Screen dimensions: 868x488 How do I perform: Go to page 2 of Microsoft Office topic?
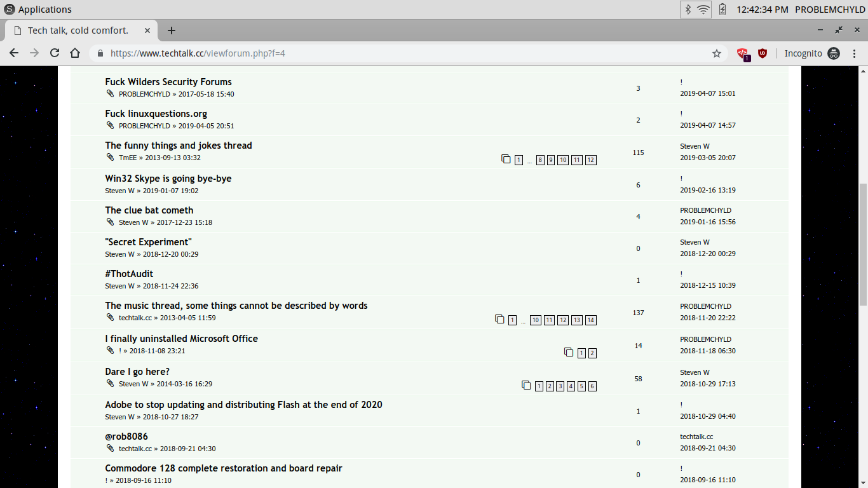(592, 353)
